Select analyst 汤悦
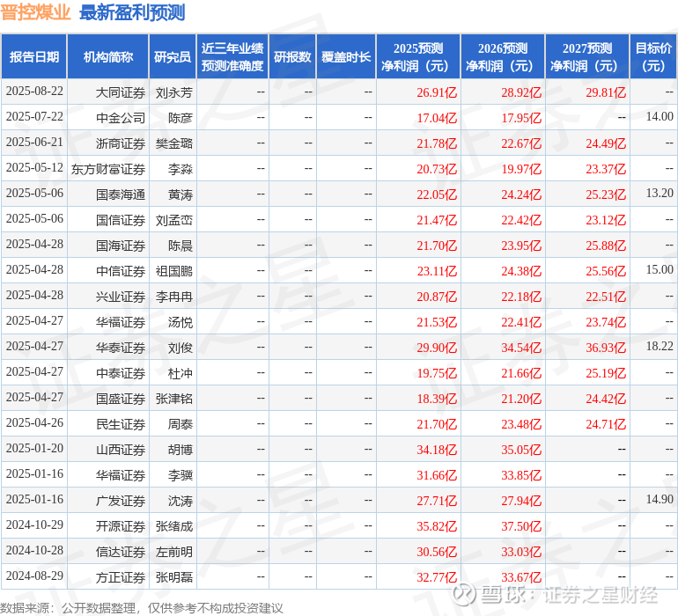Image resolution: width=678 pixels, height=616 pixels. 180,322
